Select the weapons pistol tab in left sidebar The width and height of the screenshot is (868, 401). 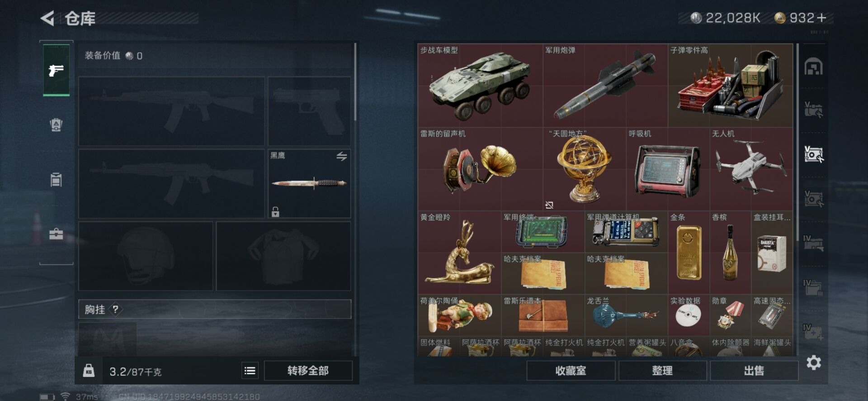click(56, 70)
